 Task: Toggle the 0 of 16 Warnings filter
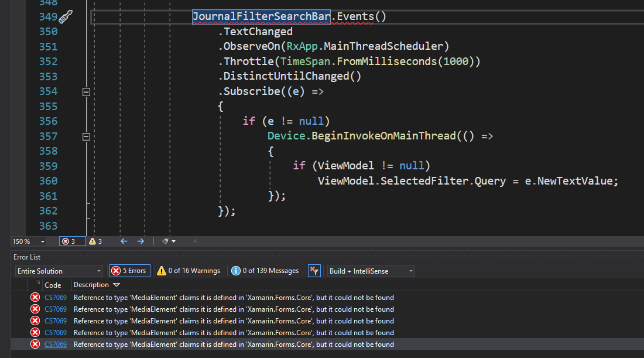(189, 270)
